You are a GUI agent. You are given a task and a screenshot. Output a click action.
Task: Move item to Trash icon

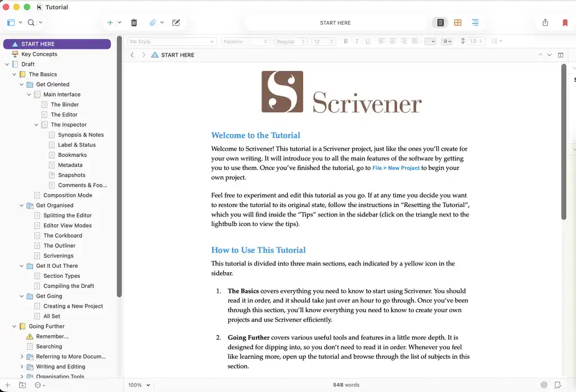coord(134,22)
